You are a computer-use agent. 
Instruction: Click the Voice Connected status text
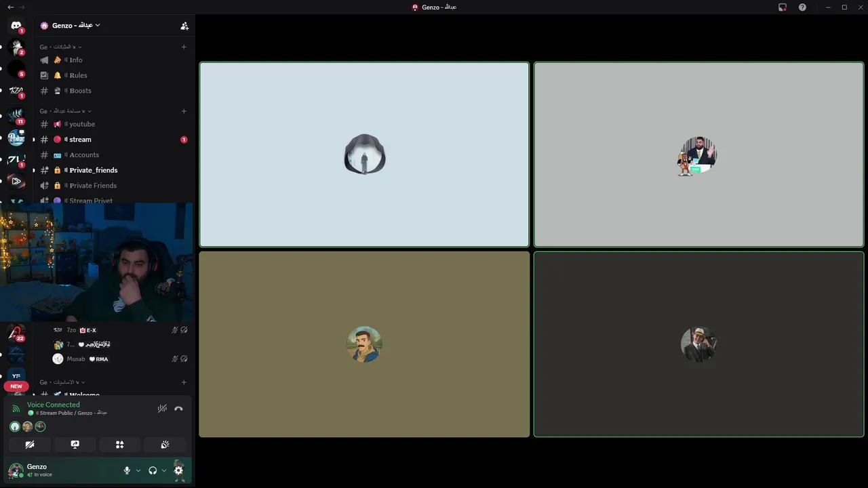pos(54,405)
